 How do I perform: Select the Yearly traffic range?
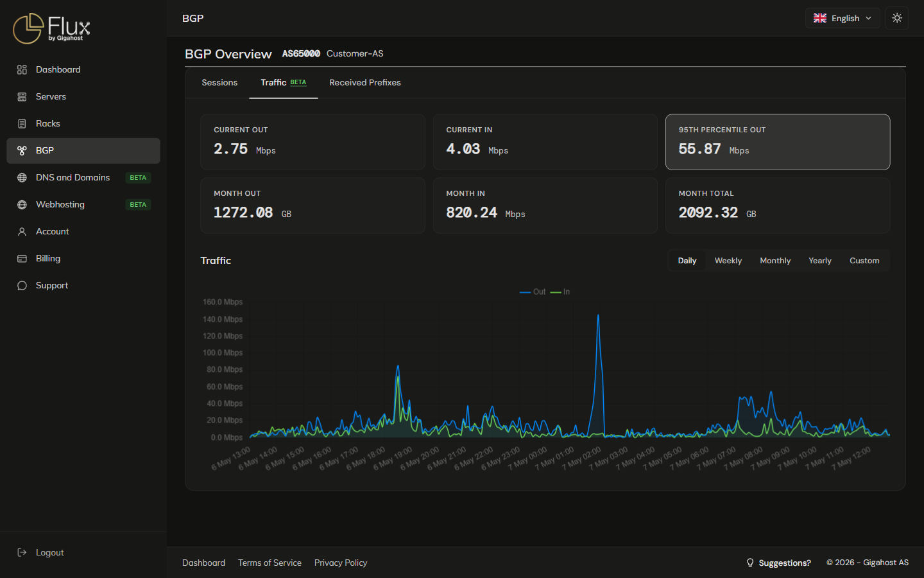click(820, 261)
